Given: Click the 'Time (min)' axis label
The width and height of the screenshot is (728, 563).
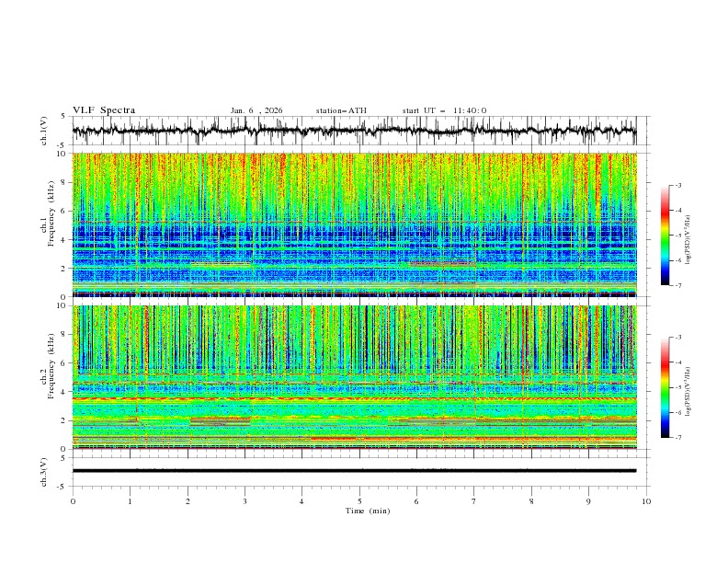Looking at the screenshot, I should 368,511.
